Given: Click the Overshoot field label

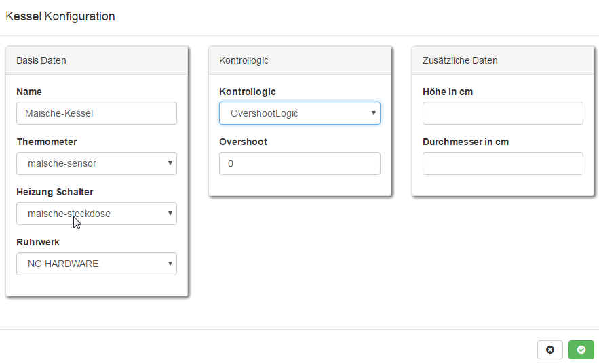Looking at the screenshot, I should click(x=243, y=142).
